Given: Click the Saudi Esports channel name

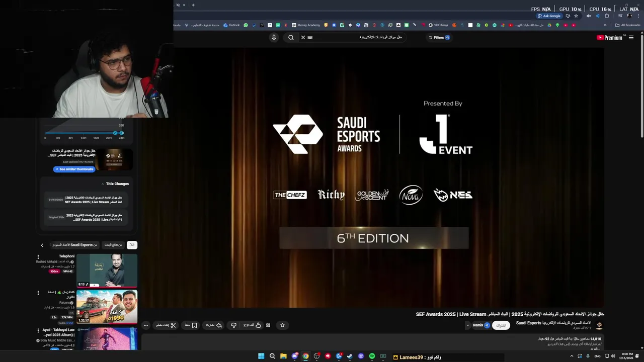Looking at the screenshot, I should point(553,323).
